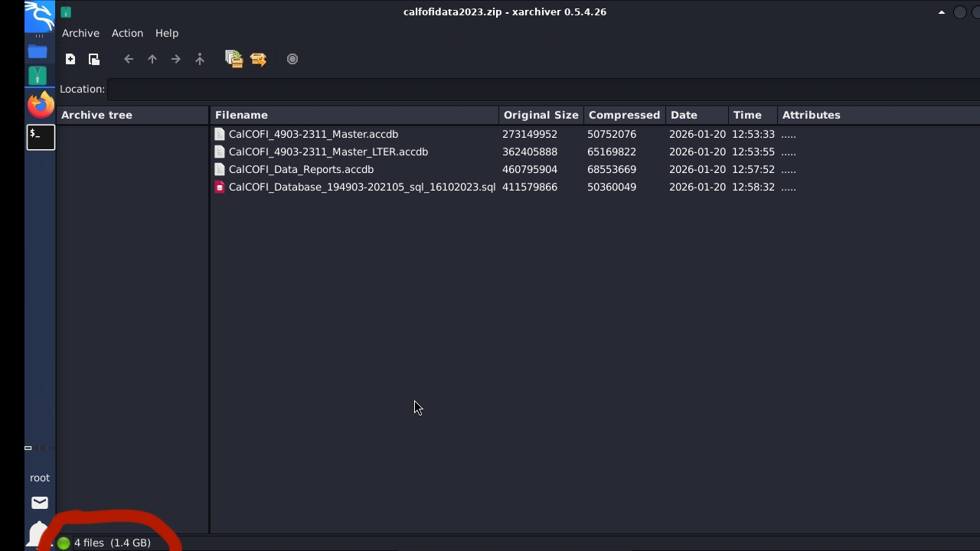Click the New archive toolbar icon
980x551 pixels.
click(x=70, y=59)
